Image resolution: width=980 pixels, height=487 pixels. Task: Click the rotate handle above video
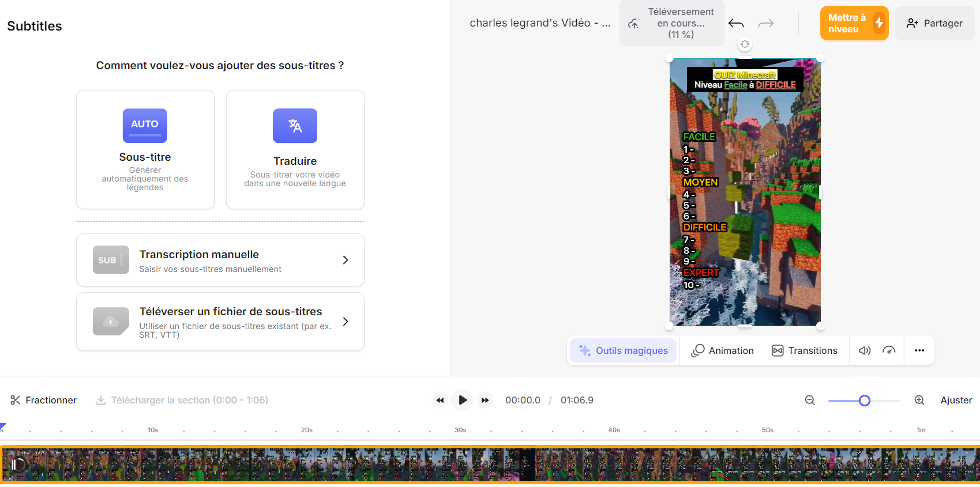click(745, 44)
